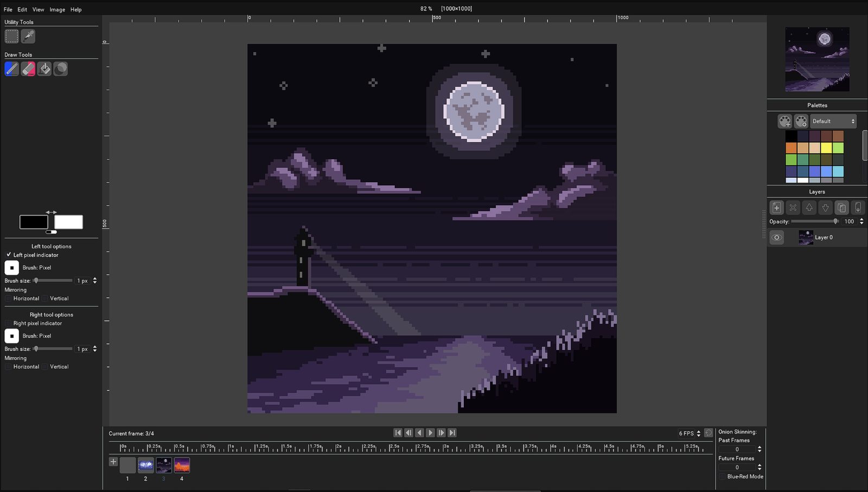
Task: Open left tool Brush: Pixel selector
Action: (x=12, y=268)
